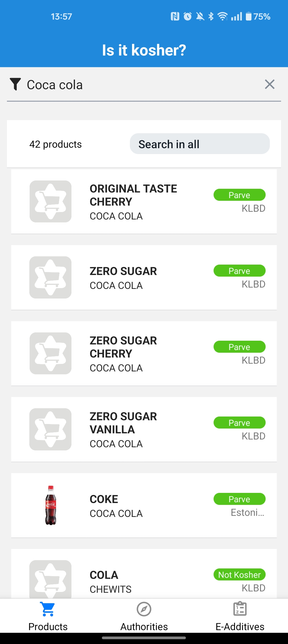Tap the Search in all button
This screenshot has height=644, width=288.
tap(200, 144)
